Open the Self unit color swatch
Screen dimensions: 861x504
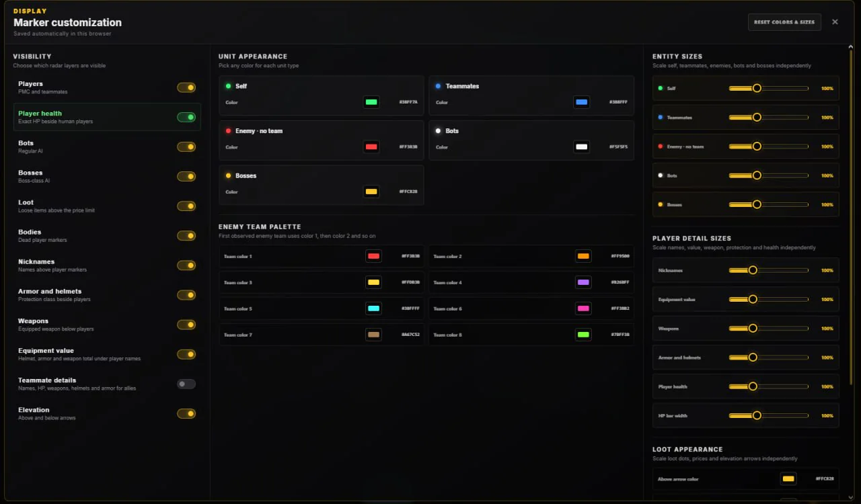(x=371, y=102)
